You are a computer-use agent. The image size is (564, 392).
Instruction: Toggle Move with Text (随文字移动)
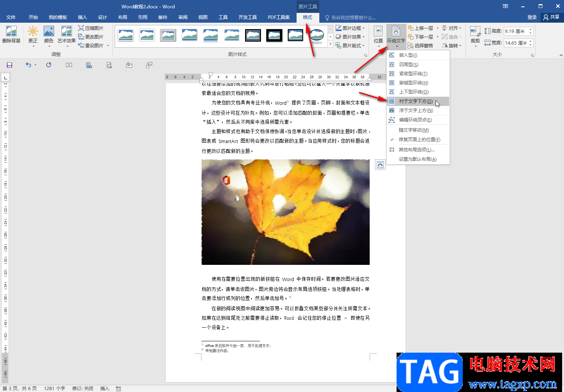point(418,130)
